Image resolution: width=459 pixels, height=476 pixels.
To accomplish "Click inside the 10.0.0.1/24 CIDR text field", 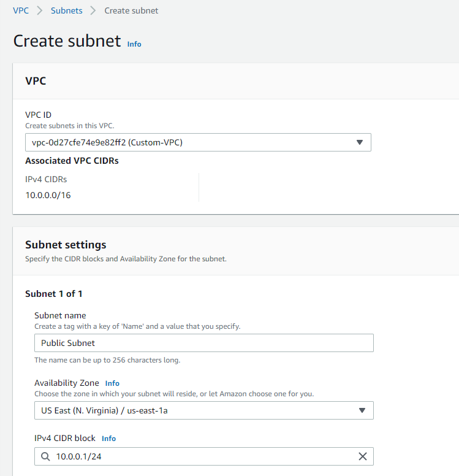I will [x=204, y=456].
